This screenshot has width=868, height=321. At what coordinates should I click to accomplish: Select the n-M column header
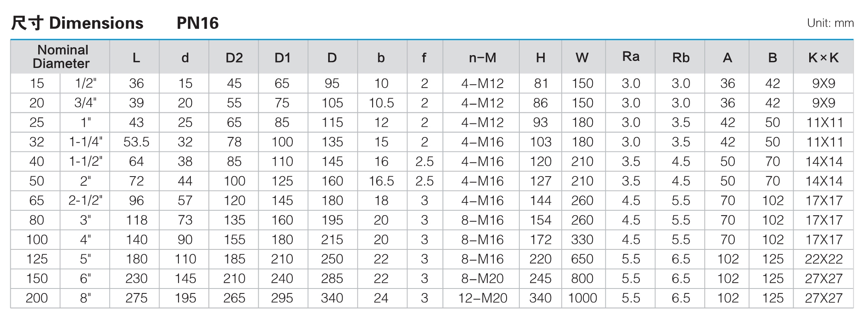point(481,57)
